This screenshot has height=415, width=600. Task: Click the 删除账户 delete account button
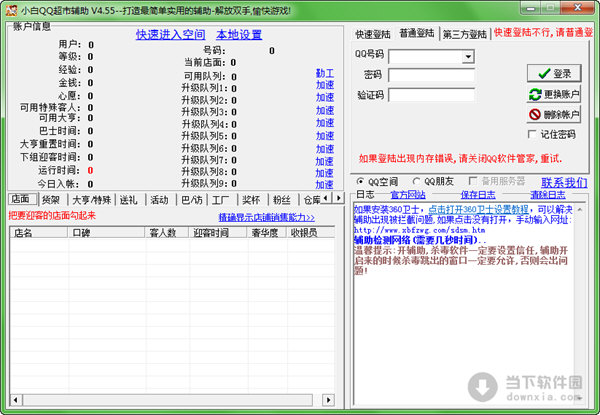click(x=554, y=114)
